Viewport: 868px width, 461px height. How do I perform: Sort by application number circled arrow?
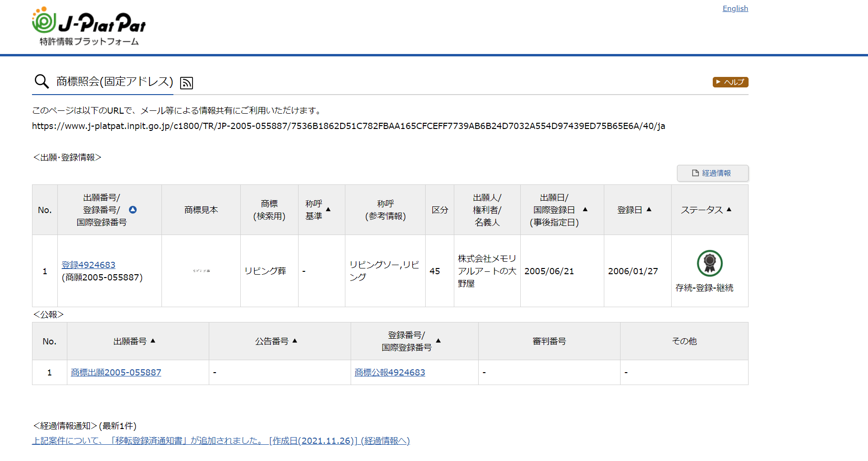[x=133, y=210]
